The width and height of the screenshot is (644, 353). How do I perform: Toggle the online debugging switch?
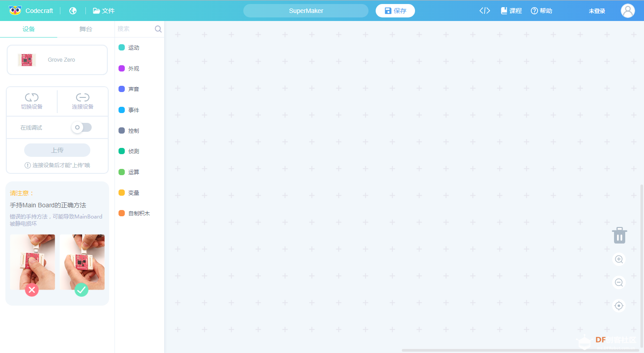coord(81,127)
